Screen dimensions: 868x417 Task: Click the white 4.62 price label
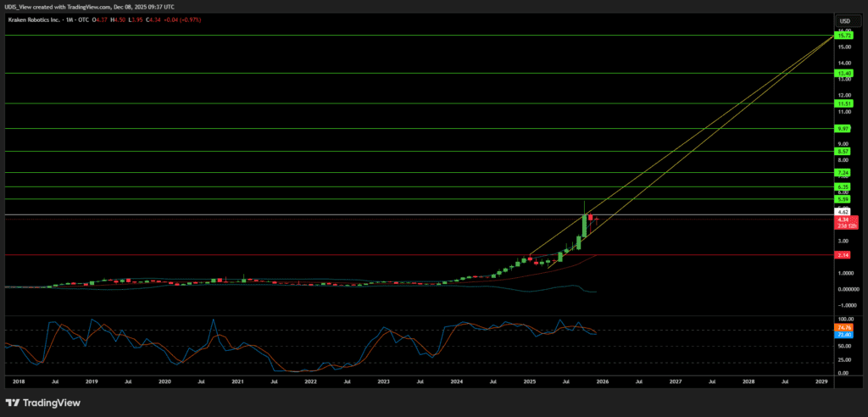[843, 211]
